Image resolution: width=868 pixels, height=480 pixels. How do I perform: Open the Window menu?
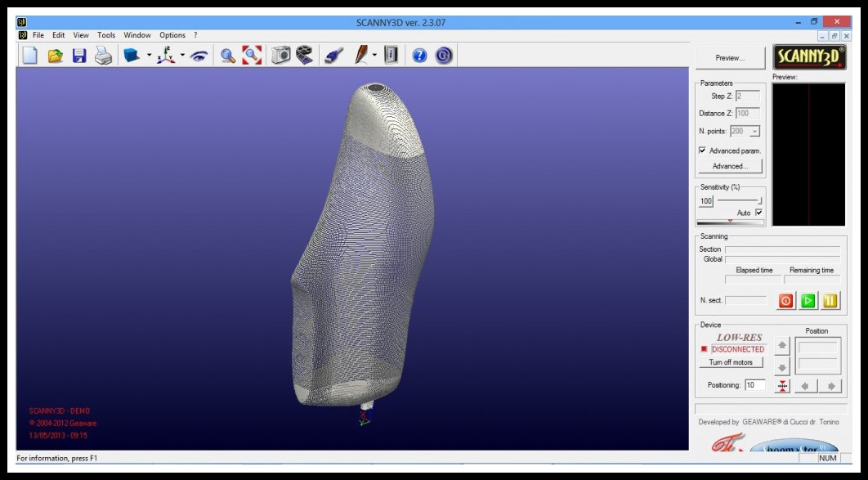tap(137, 35)
